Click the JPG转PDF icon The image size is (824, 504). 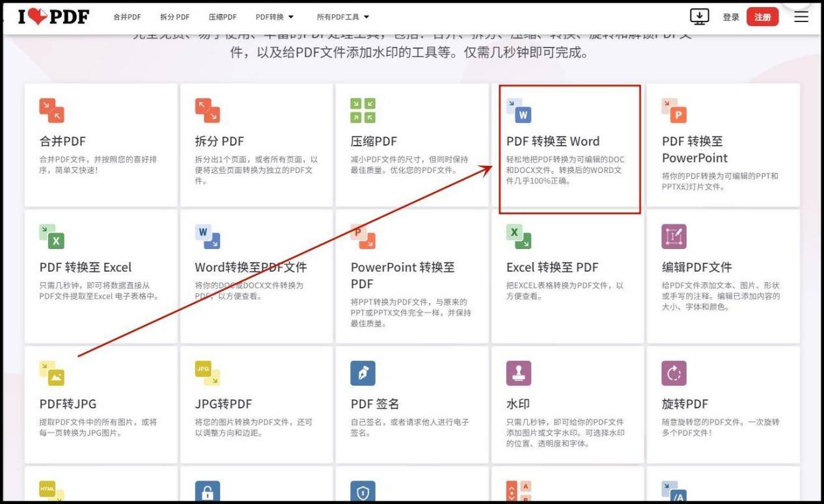[x=208, y=373]
